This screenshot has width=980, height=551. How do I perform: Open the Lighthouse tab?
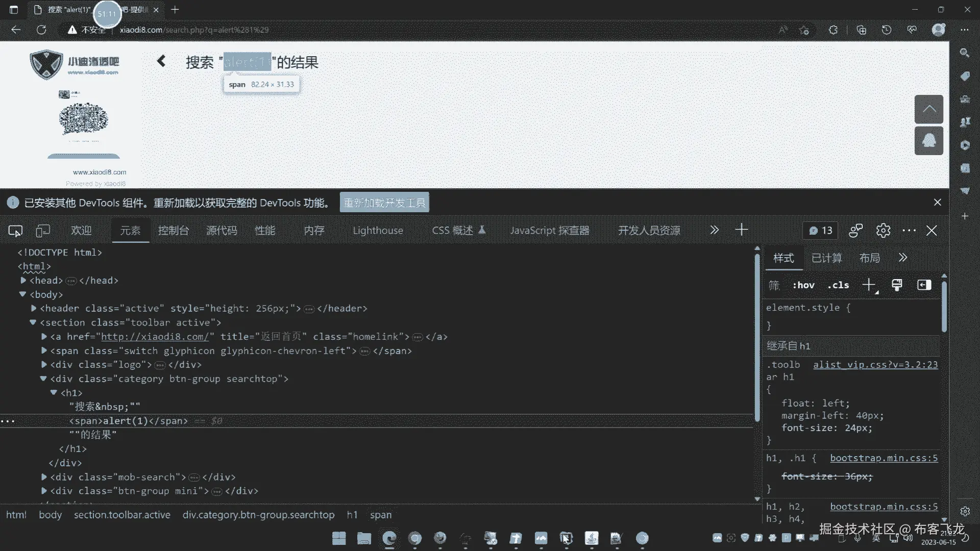click(x=378, y=231)
